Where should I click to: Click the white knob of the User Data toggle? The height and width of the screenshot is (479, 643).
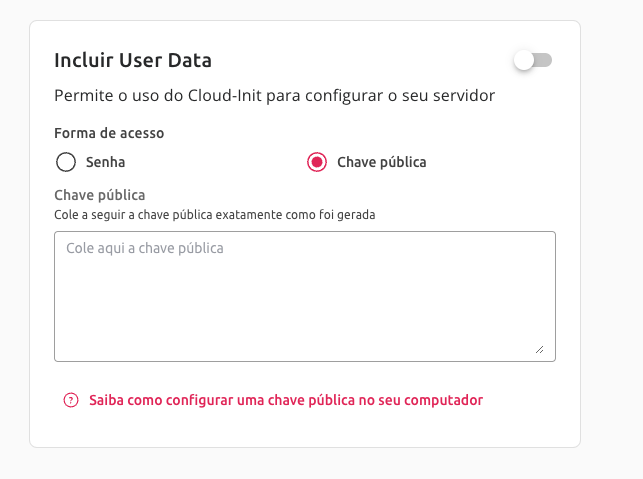524,60
